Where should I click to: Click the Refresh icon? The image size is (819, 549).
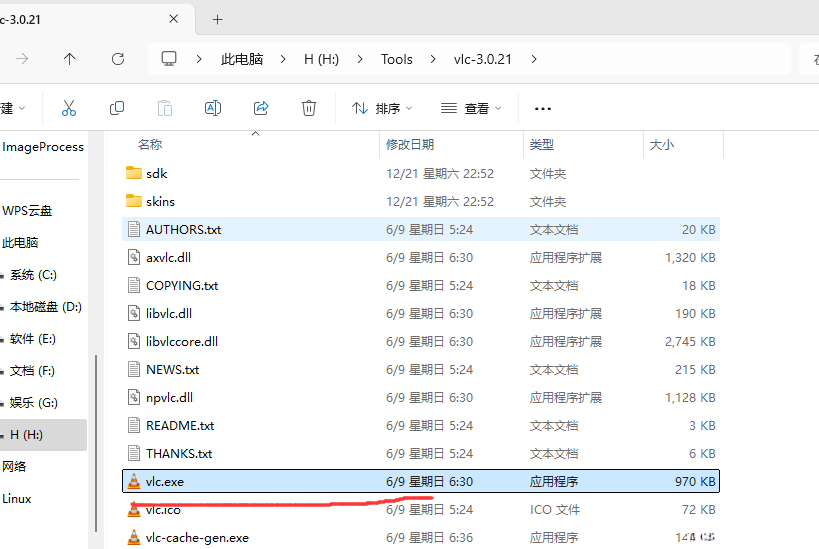[118, 59]
